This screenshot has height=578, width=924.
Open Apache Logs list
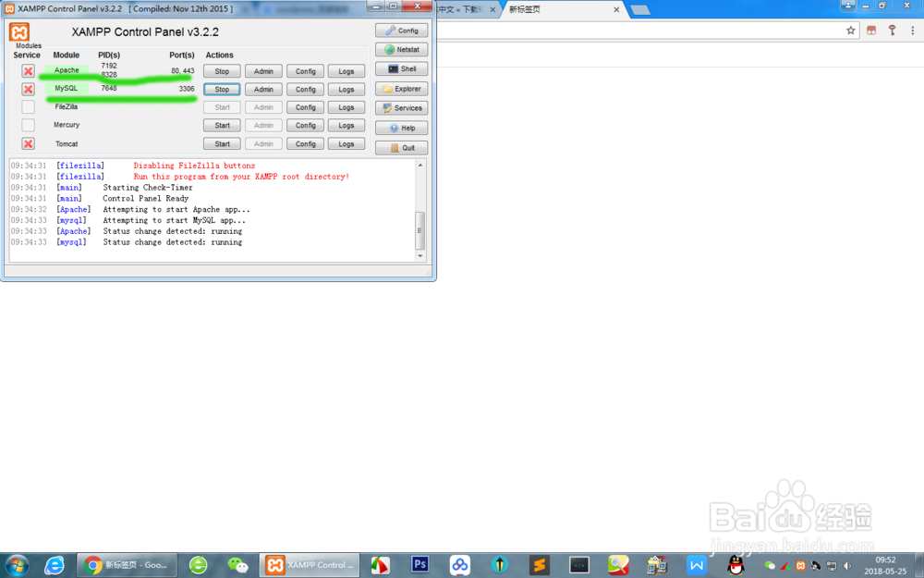click(346, 71)
